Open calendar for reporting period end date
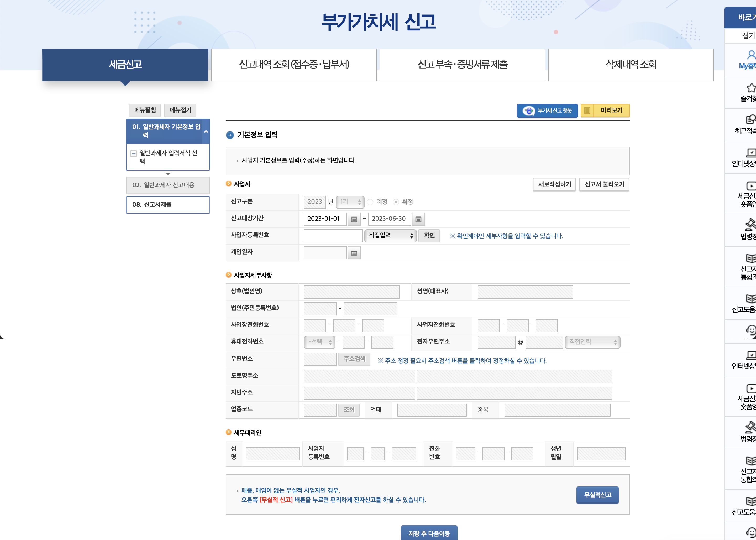Viewport: 756px width, 540px height. (418, 219)
